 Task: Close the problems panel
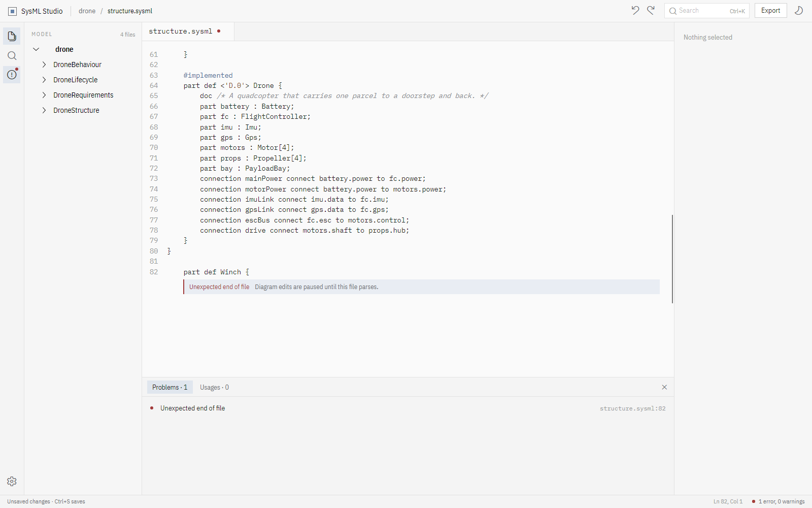(664, 387)
